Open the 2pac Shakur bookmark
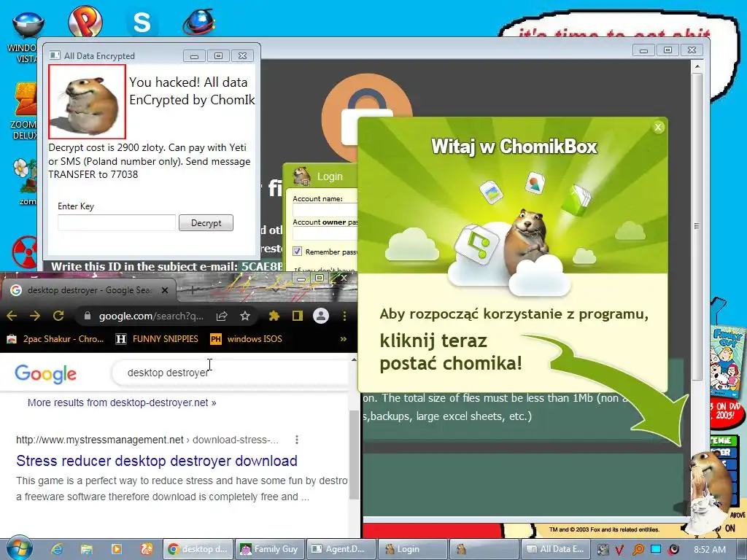The width and height of the screenshot is (747, 560). (55, 339)
